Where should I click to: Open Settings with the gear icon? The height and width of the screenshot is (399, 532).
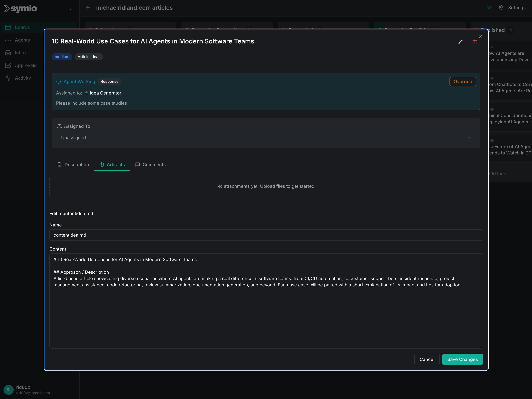pos(501,7)
